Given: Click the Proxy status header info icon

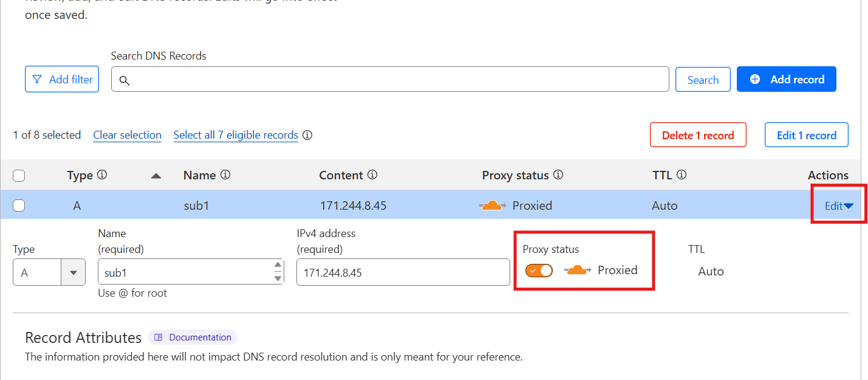Looking at the screenshot, I should pyautogui.click(x=558, y=175).
